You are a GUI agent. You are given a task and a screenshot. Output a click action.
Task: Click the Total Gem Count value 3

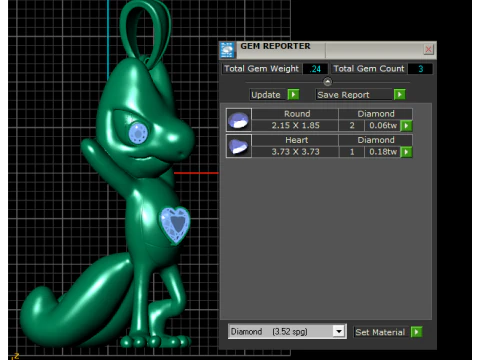(420, 69)
